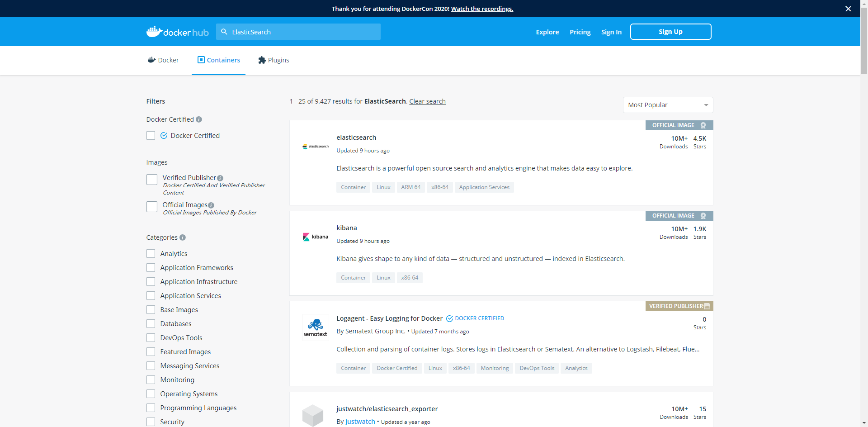Tick the DevOps Tools checkbox
The height and width of the screenshot is (427, 868).
click(151, 338)
